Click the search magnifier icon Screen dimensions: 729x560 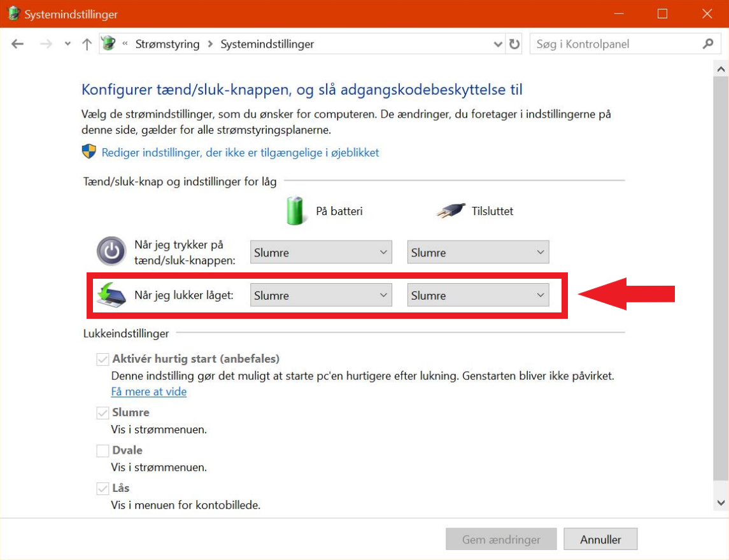(x=708, y=44)
